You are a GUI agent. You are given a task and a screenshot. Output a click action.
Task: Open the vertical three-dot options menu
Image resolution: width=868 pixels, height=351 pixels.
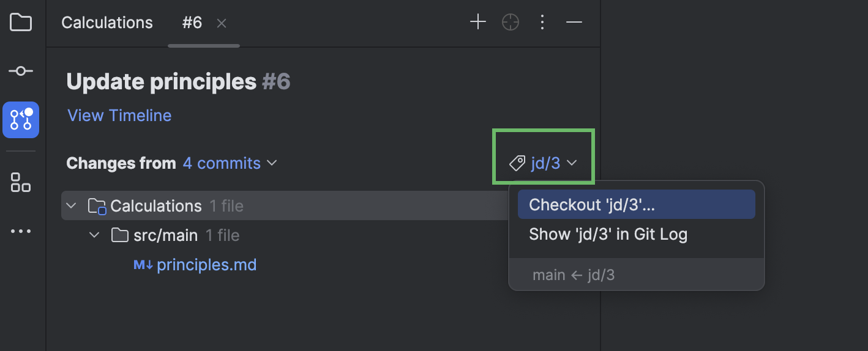pos(542,23)
